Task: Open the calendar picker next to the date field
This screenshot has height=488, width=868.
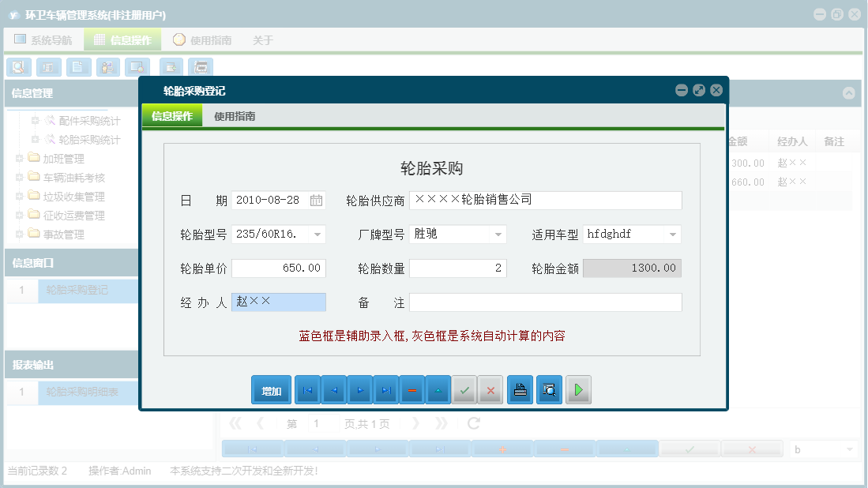Action: click(318, 200)
